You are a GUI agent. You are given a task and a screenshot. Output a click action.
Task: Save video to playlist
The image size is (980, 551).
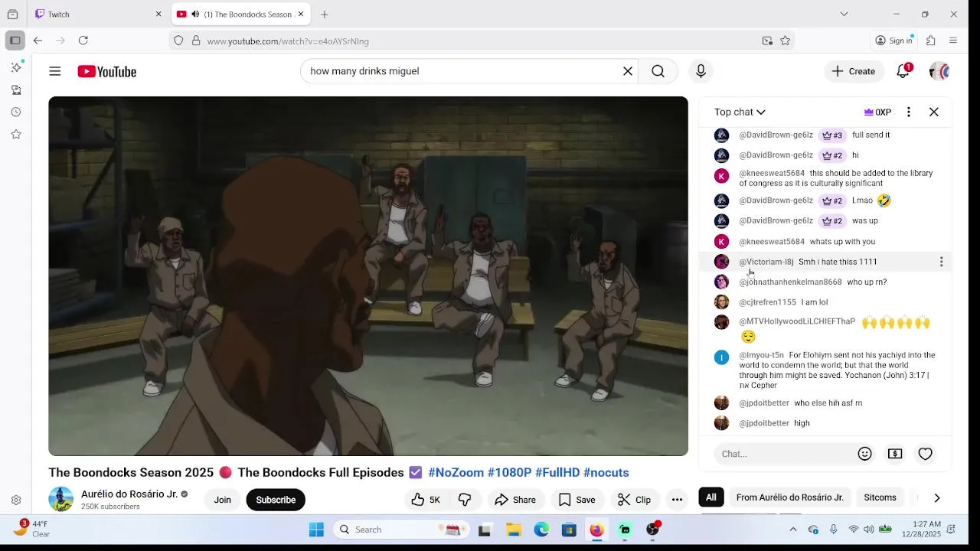point(577,500)
